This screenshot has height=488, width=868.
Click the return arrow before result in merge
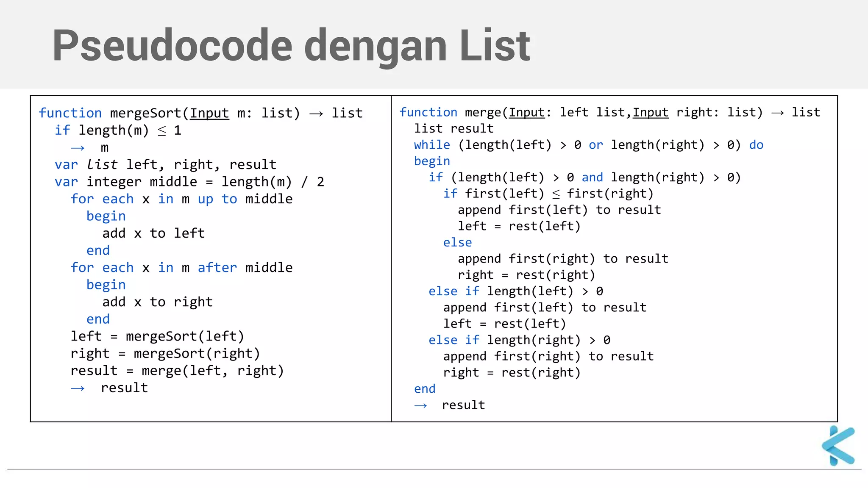coord(420,405)
